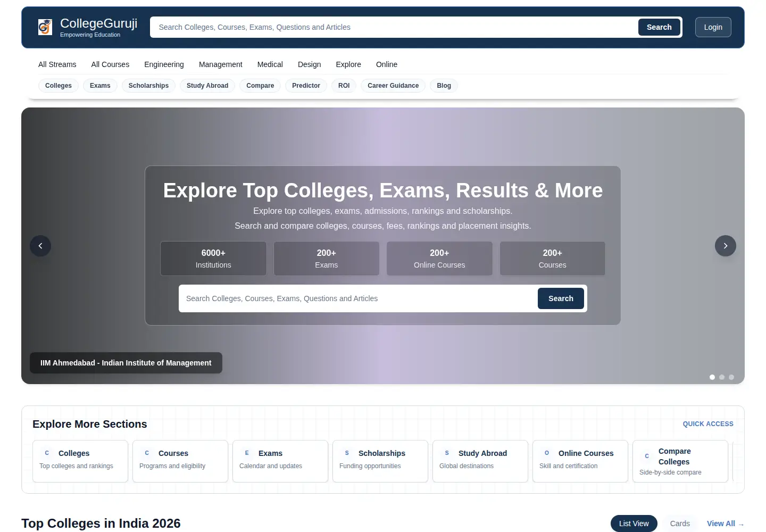
Task: Select the third carousel dot indicator
Action: [731, 377]
